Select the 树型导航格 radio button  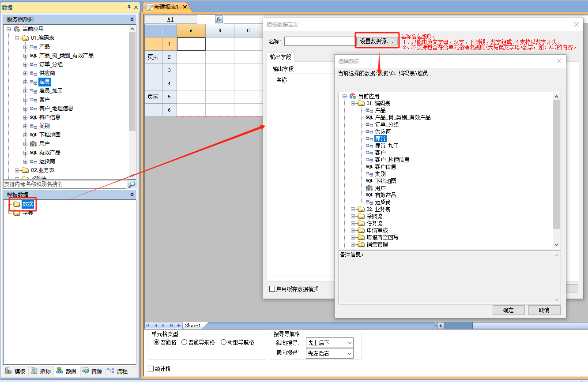(223, 342)
